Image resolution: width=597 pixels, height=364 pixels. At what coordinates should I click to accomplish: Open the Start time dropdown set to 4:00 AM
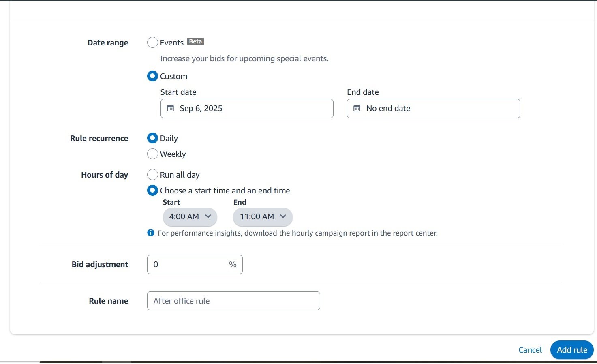click(x=190, y=217)
